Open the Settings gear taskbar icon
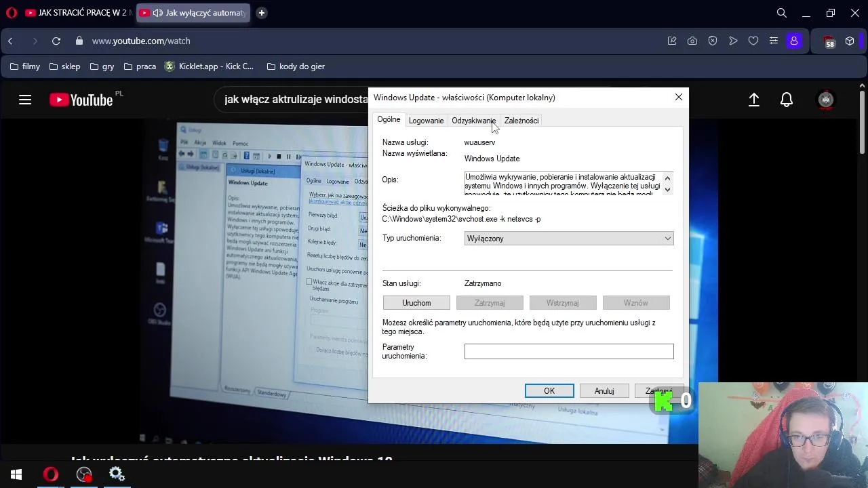 click(117, 474)
